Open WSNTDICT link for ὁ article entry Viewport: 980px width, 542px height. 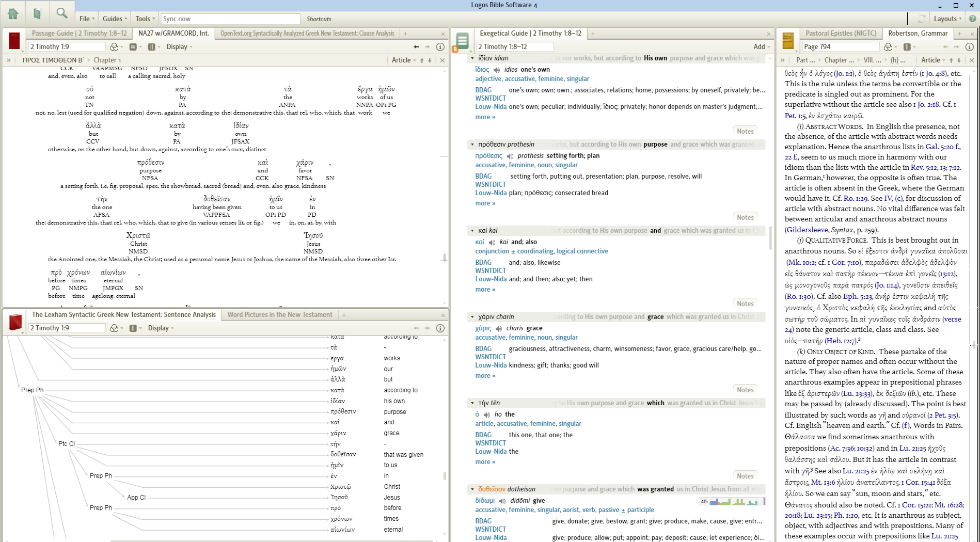pyautogui.click(x=491, y=443)
